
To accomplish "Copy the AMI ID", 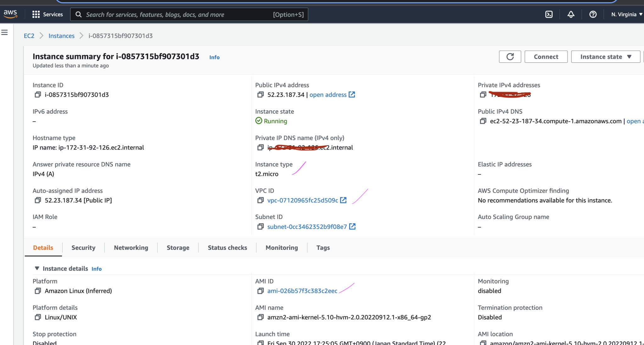I will tap(260, 291).
